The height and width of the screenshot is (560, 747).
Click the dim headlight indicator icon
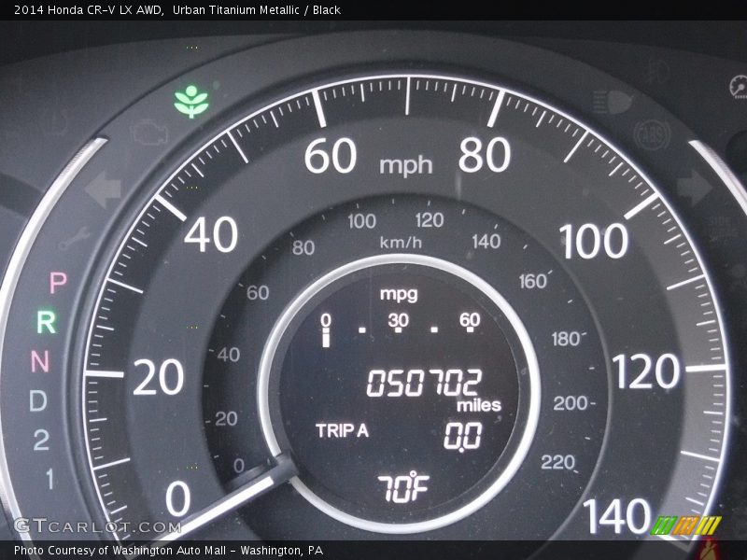pyautogui.click(x=613, y=102)
